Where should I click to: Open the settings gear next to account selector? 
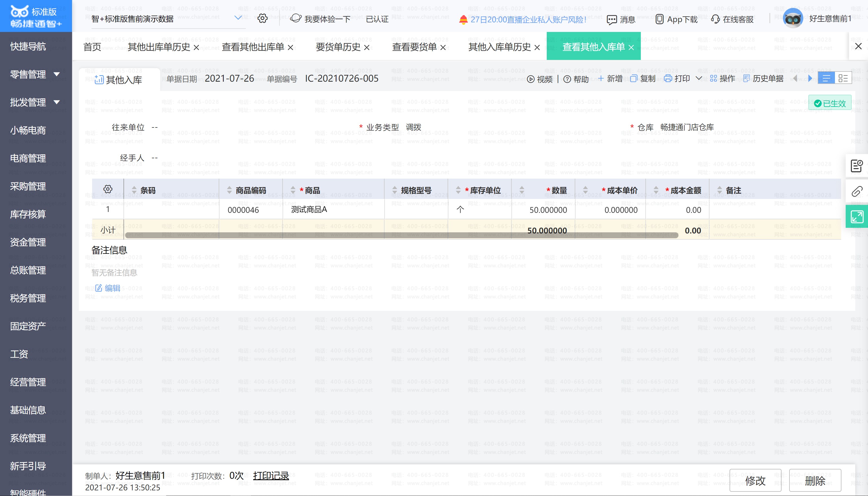[262, 18]
